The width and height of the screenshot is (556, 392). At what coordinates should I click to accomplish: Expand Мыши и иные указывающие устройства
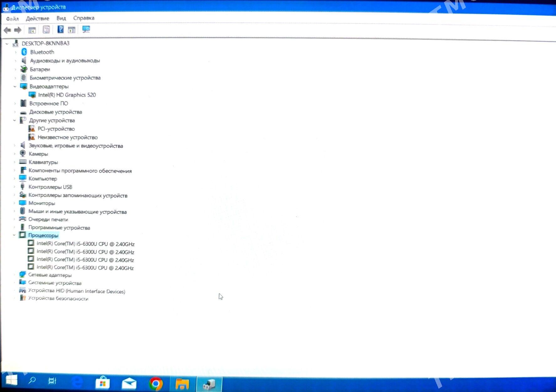pyautogui.click(x=14, y=212)
